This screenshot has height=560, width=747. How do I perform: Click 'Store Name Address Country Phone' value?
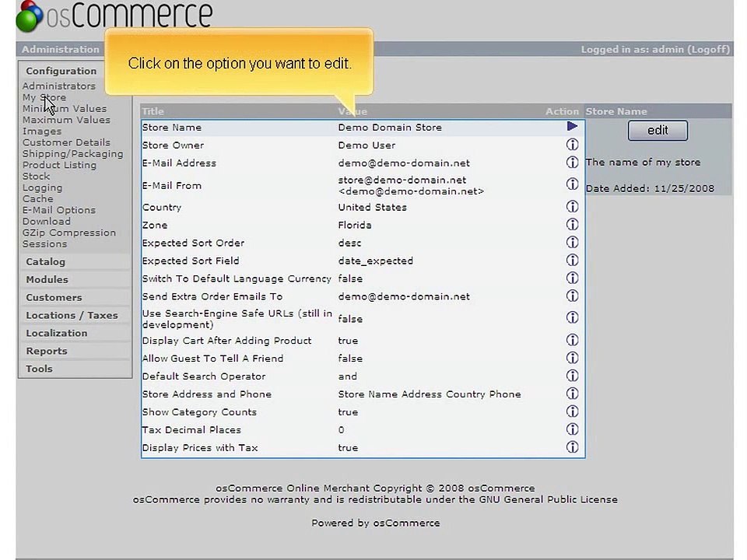[x=430, y=394]
